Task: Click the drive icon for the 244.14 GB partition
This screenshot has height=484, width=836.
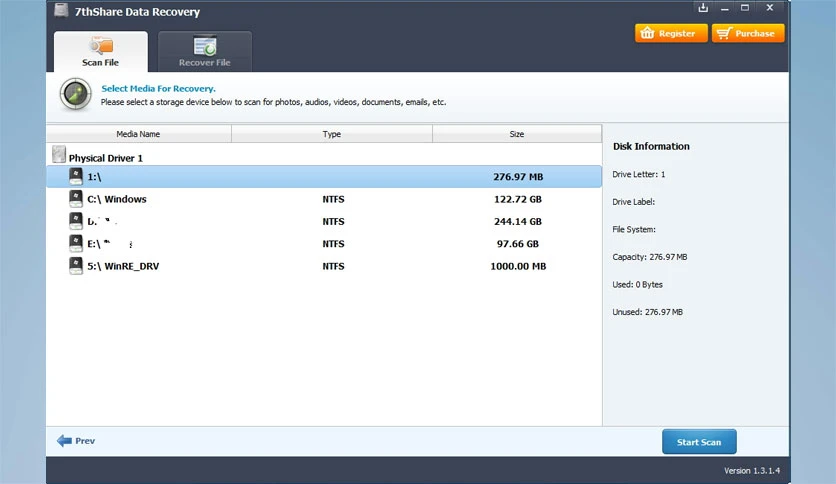Action: click(x=76, y=221)
